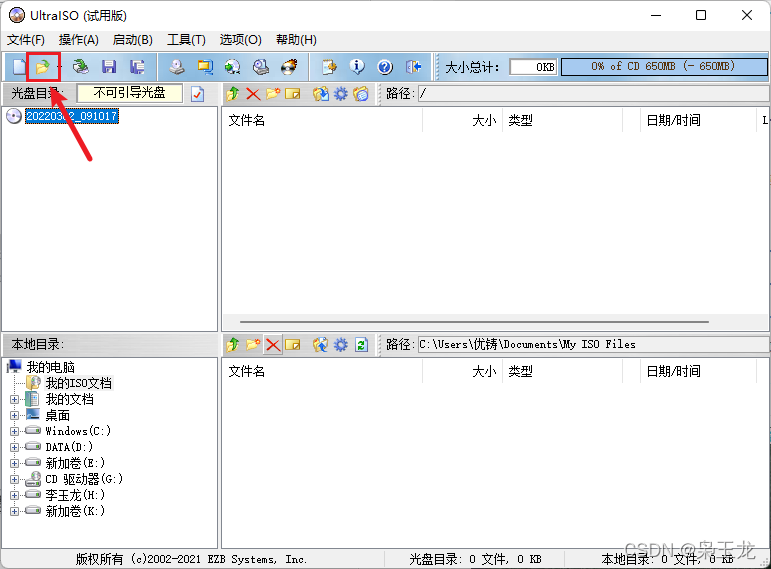771x569 pixels.
Task: Create new folder in the disc pane
Action: 273,93
